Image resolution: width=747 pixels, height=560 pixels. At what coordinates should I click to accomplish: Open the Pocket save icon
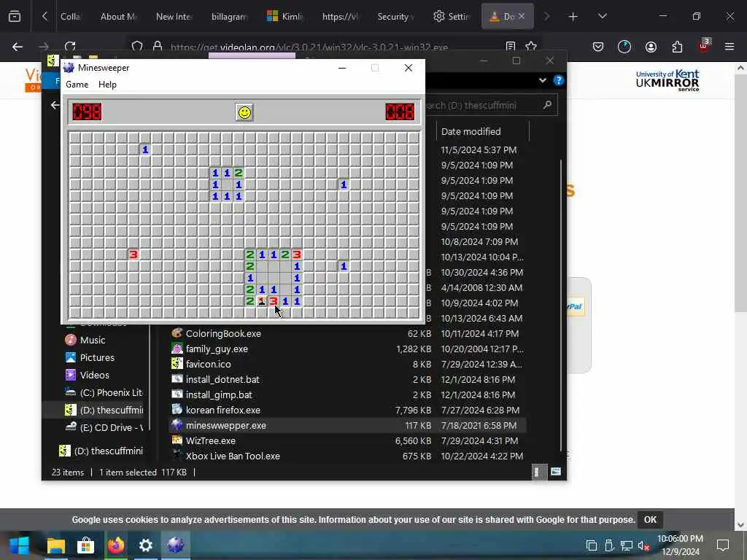click(x=598, y=47)
